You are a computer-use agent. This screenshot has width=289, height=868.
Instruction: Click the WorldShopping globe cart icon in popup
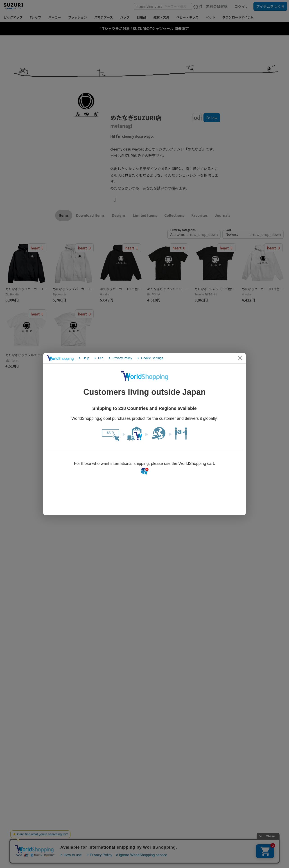pyautogui.click(x=144, y=471)
